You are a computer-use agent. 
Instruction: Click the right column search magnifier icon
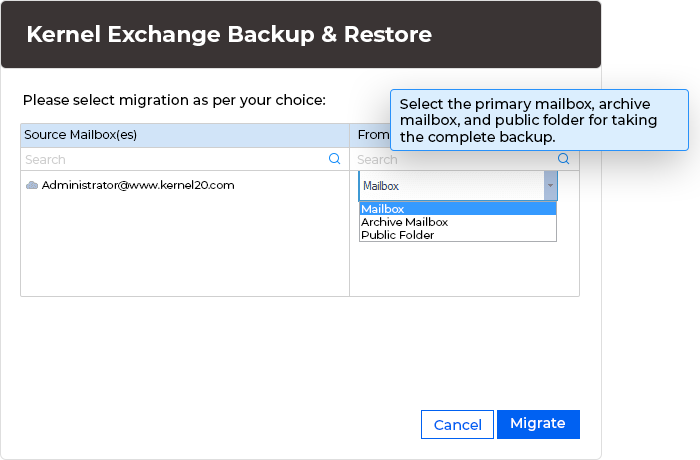point(563,159)
